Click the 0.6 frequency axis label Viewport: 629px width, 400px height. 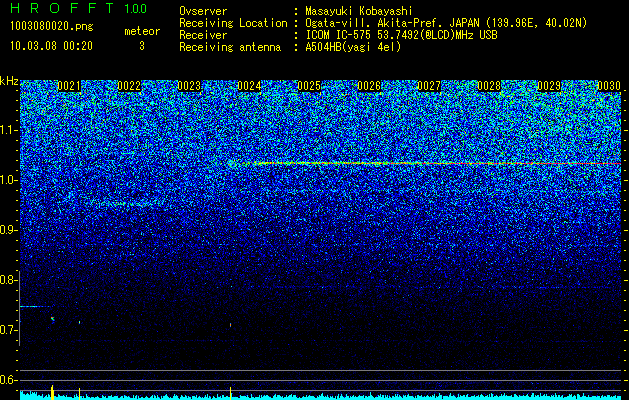(x=8, y=380)
